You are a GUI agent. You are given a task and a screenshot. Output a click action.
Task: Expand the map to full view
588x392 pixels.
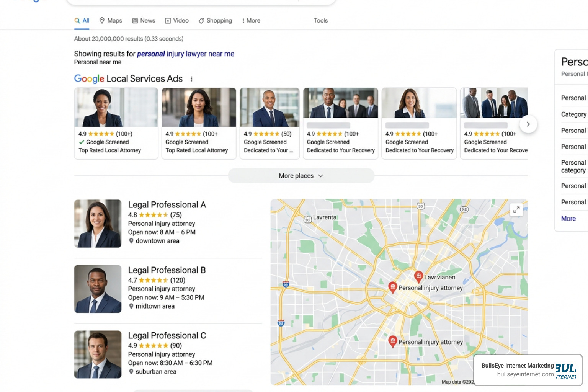pyautogui.click(x=516, y=209)
